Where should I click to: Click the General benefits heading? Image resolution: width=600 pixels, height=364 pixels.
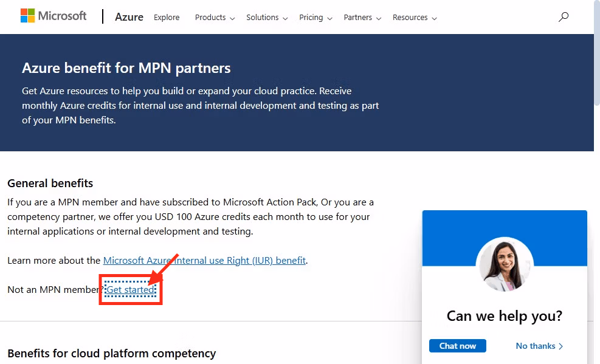50,183
